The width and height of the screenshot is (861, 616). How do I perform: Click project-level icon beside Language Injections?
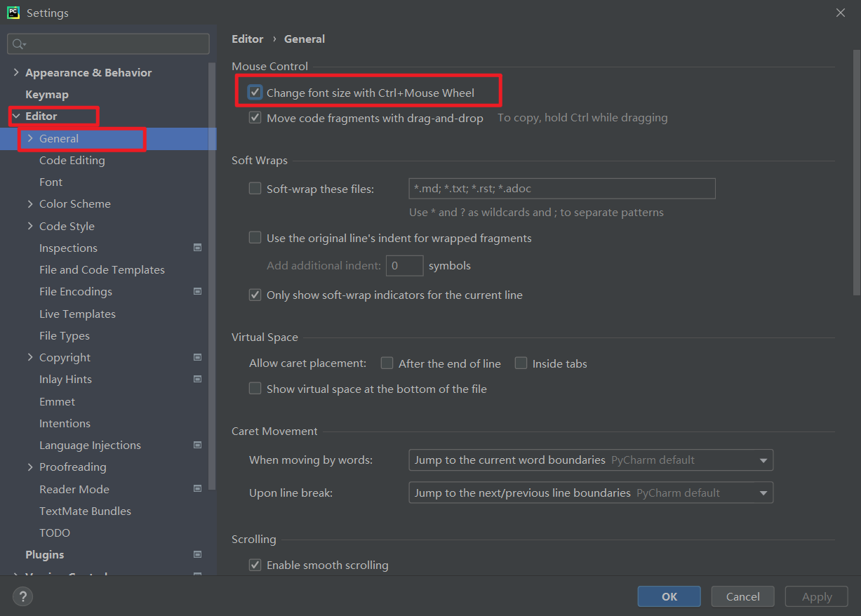coord(197,445)
